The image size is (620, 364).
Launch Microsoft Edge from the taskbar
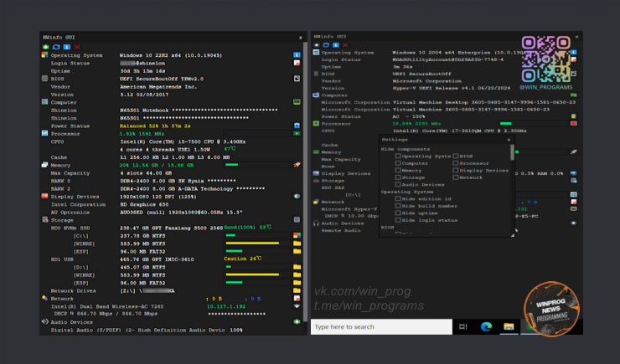coord(486,327)
